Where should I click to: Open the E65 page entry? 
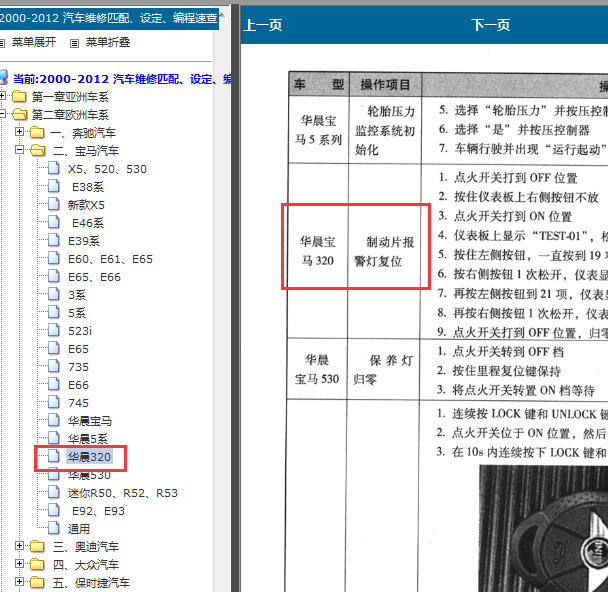click(78, 349)
